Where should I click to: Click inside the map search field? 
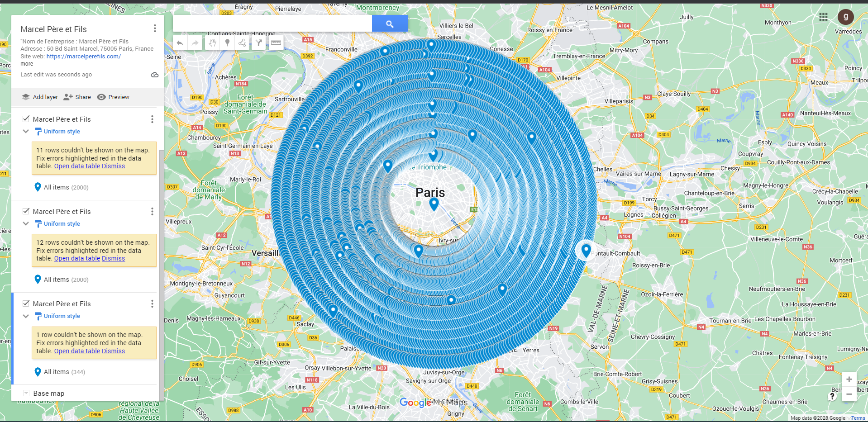tap(272, 24)
